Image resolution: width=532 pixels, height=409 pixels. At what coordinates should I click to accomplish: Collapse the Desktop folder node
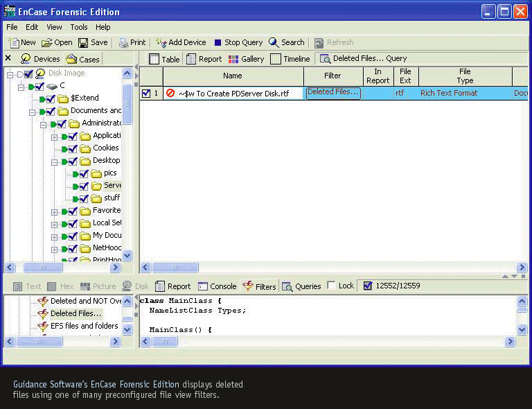click(55, 161)
